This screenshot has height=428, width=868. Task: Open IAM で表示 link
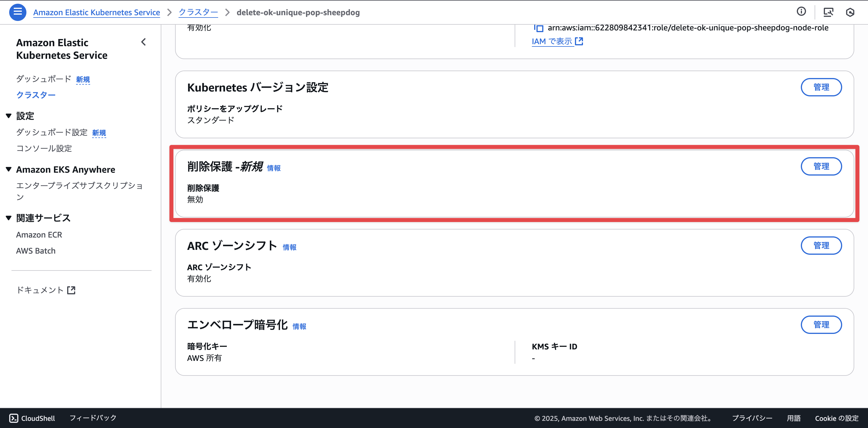pyautogui.click(x=552, y=41)
